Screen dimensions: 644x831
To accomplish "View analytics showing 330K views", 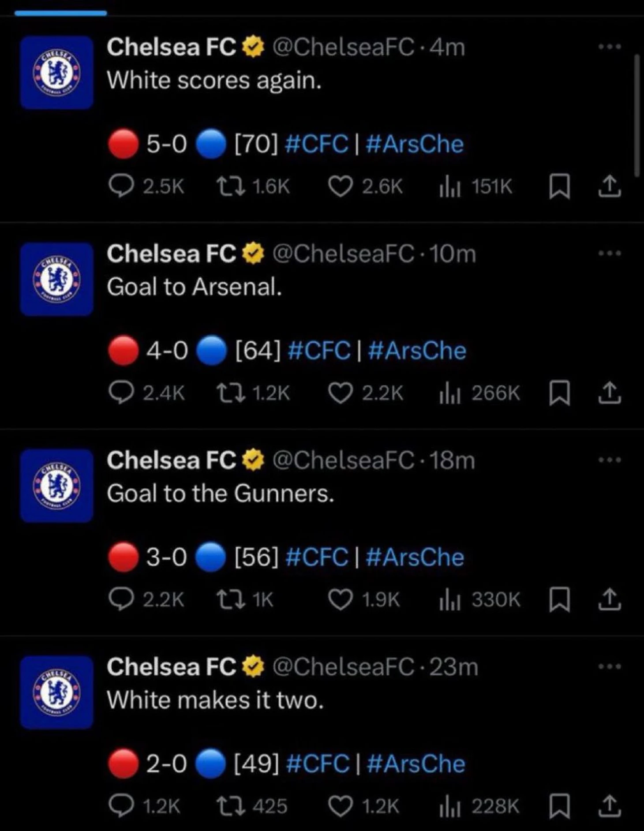I will coord(480,600).
